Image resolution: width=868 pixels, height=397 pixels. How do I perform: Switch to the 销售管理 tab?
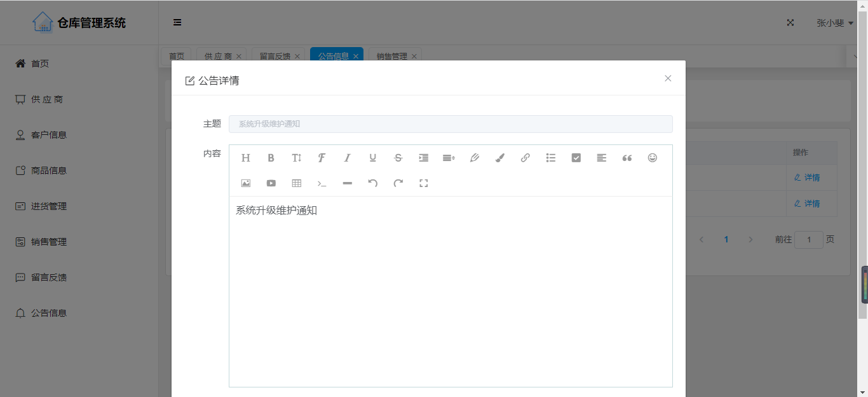pyautogui.click(x=391, y=56)
